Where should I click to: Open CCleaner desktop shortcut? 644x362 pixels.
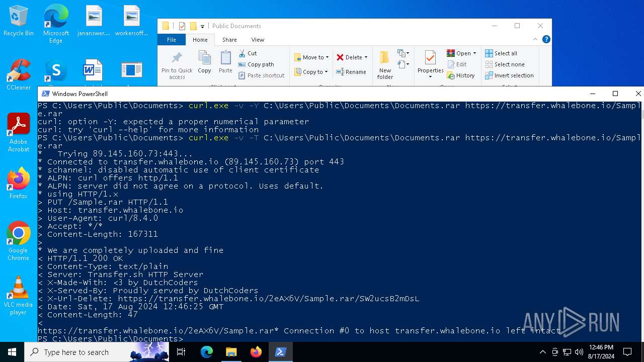[19, 75]
